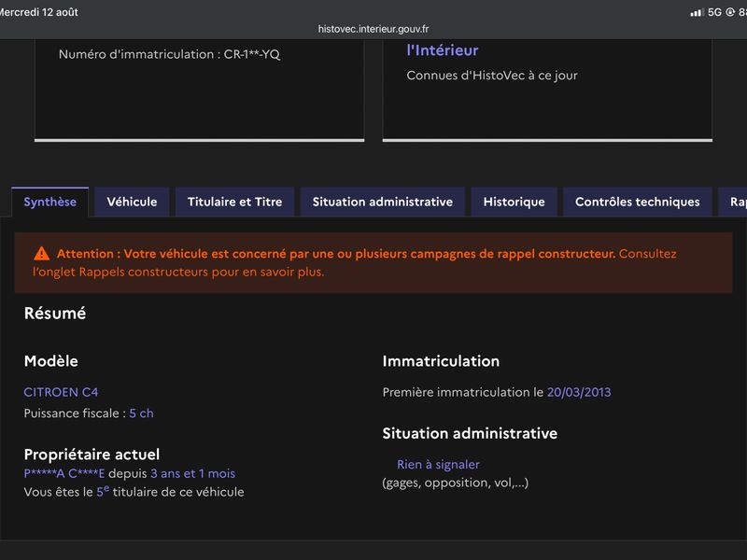Open the Contrôles techniques tab
The height and width of the screenshot is (560, 747).
pyautogui.click(x=638, y=202)
